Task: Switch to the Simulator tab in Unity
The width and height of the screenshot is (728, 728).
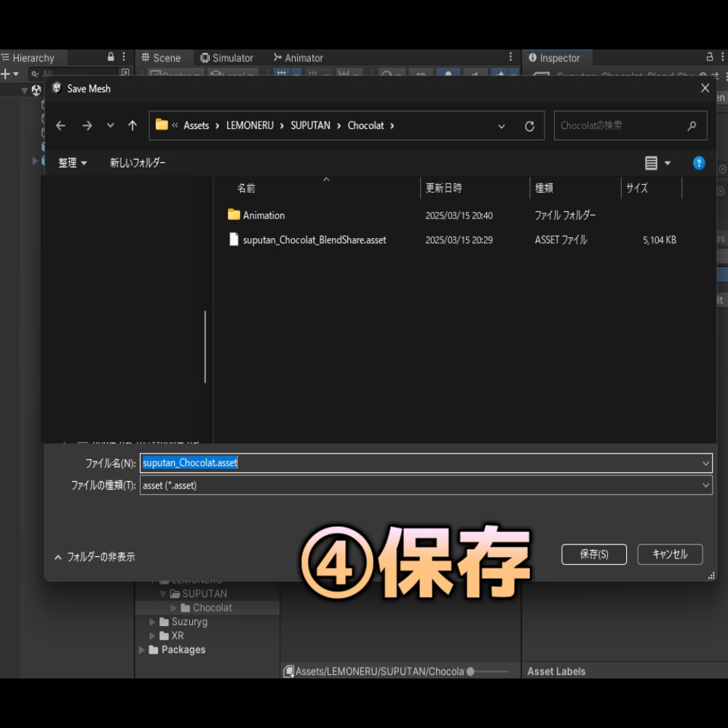Action: (x=226, y=58)
